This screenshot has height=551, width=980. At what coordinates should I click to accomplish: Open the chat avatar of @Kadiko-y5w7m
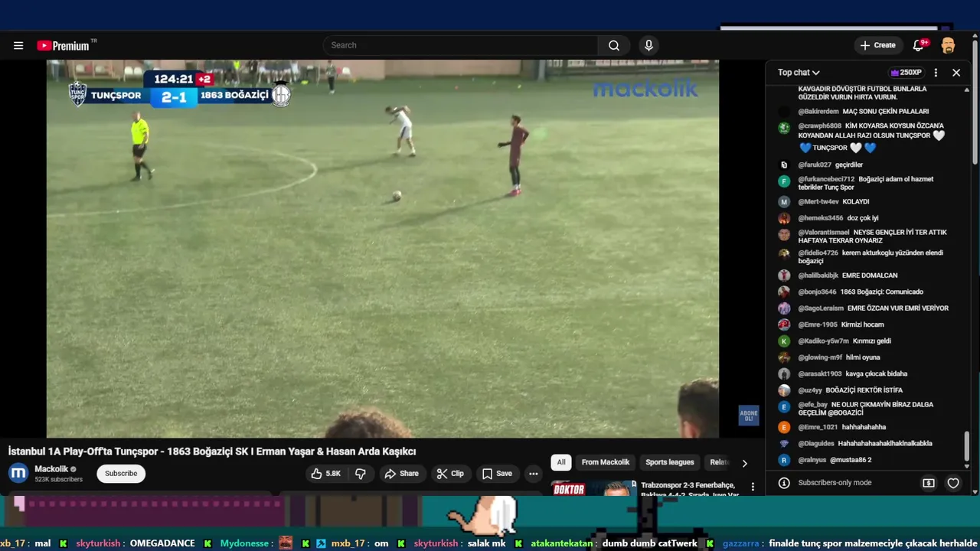tap(784, 341)
